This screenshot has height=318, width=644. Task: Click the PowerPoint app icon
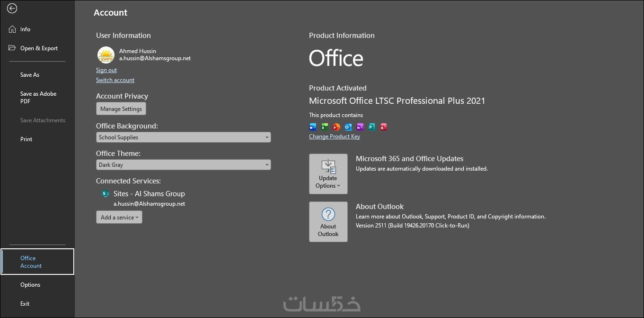(336, 127)
